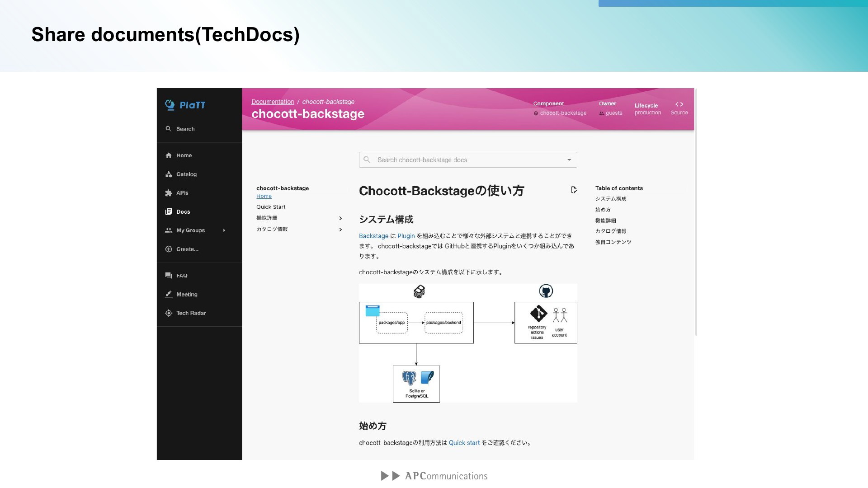Expand the My Groups submenu arrow
The height and width of the screenshot is (488, 868).
tap(224, 230)
